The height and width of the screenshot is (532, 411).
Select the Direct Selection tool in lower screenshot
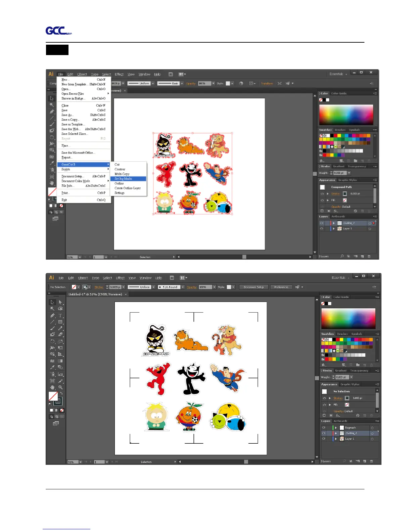pos(60,302)
